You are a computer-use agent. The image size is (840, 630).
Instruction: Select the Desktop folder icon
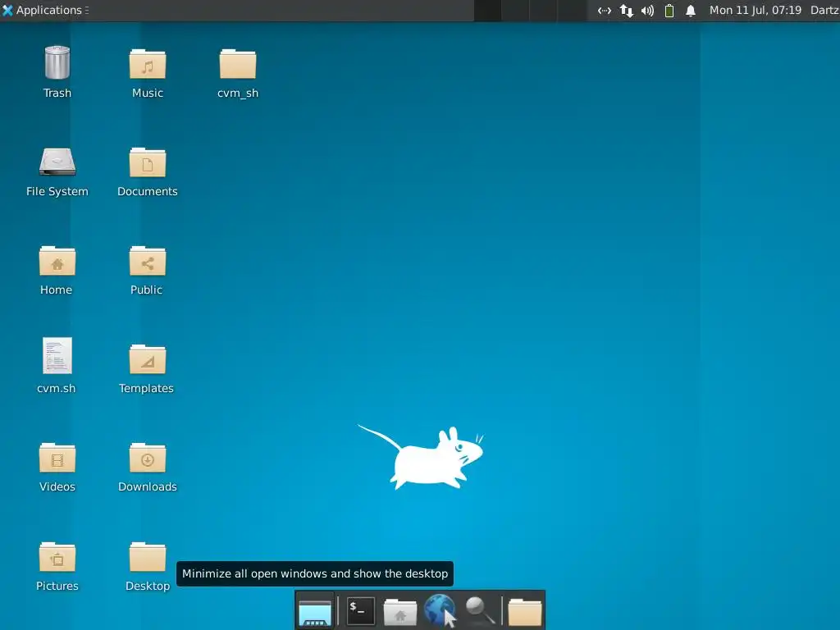click(148, 557)
